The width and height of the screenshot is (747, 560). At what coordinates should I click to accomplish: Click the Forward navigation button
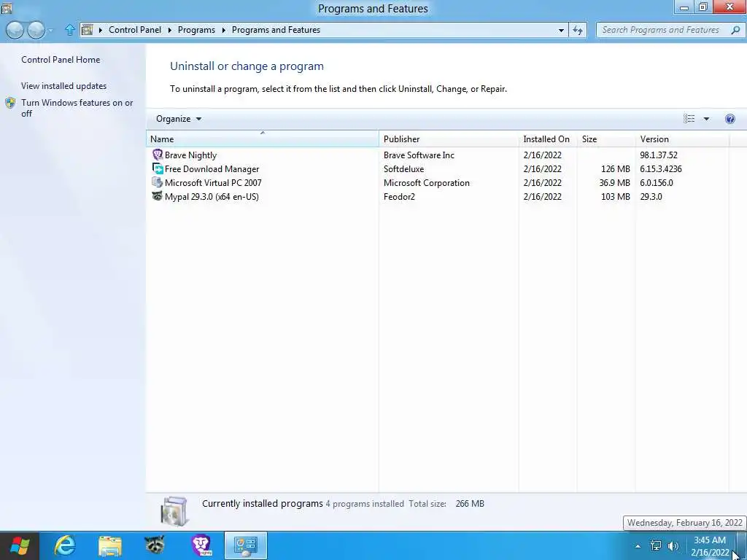coord(36,30)
